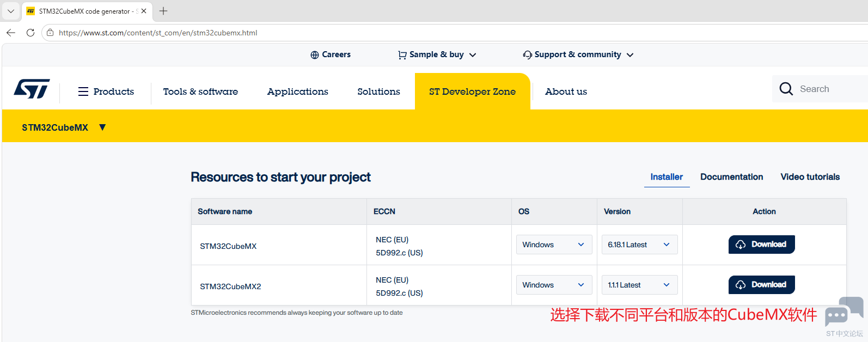Click the Careers globe icon

point(315,55)
